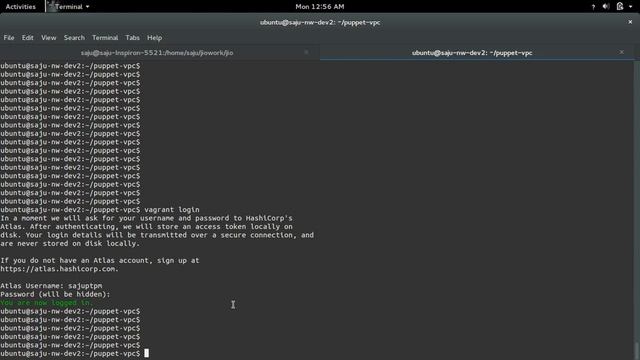Open the Terminal application menu
This screenshot has height=360, width=640.
[68, 7]
